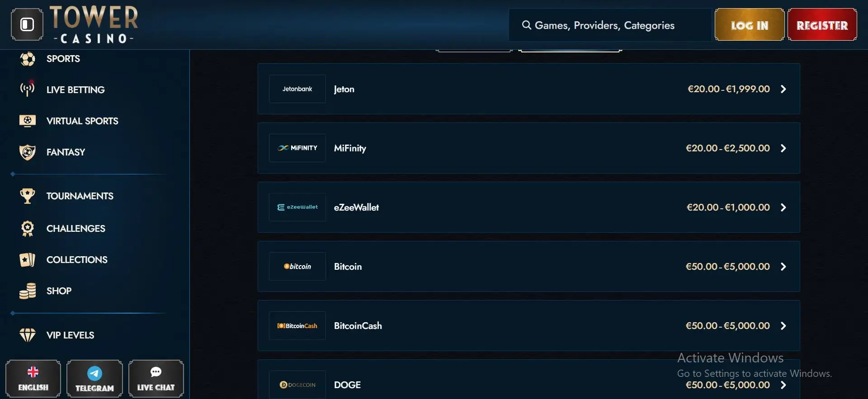Click the Sports soccer ball icon
868x399 pixels.
28,59
